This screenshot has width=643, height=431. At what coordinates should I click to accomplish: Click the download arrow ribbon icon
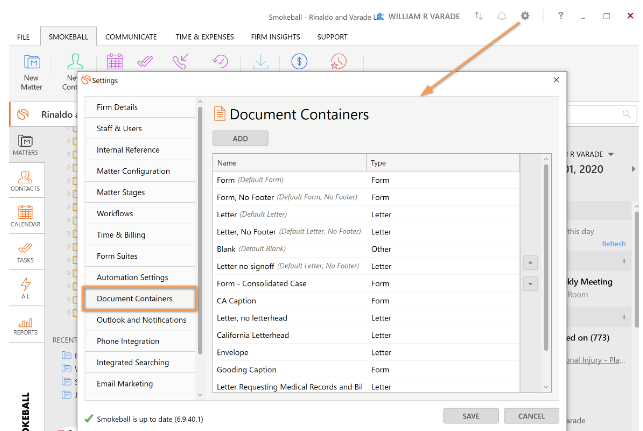click(260, 62)
